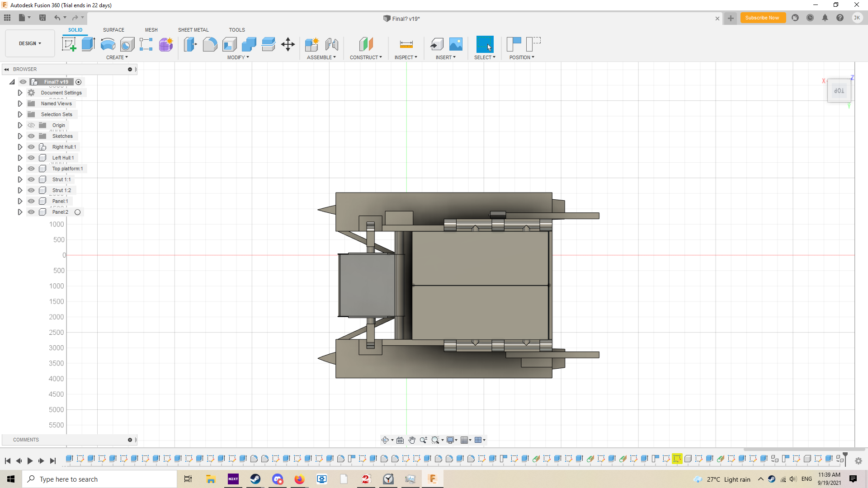The height and width of the screenshot is (488, 868).
Task: Open the New Component assemble icon
Action: (311, 44)
